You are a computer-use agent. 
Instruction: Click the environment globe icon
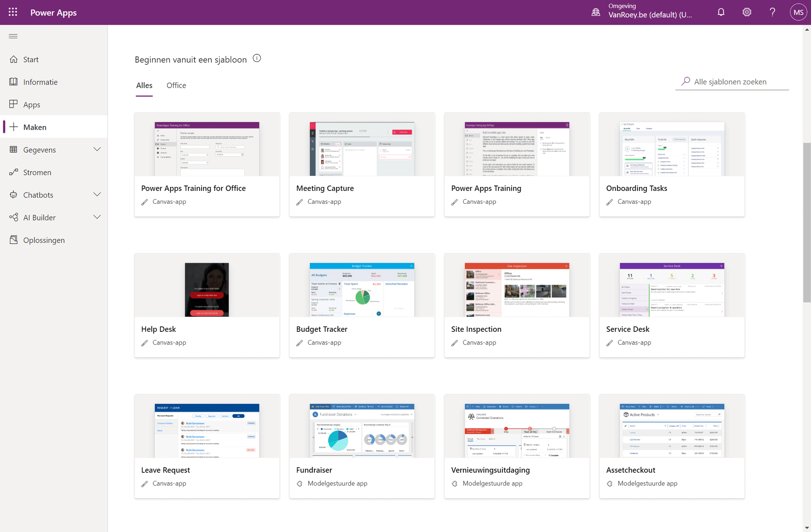[x=596, y=12]
